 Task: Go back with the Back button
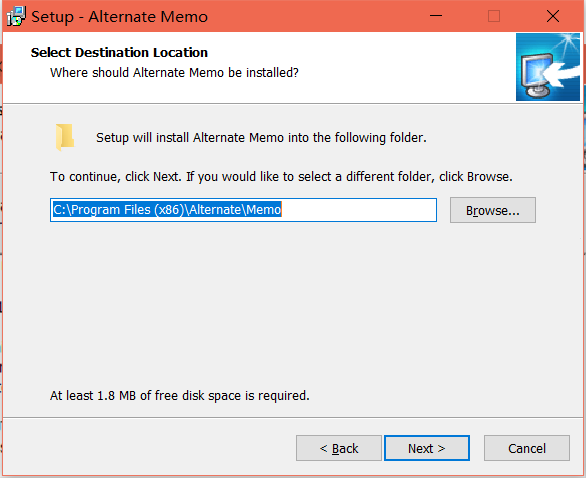[339, 448]
